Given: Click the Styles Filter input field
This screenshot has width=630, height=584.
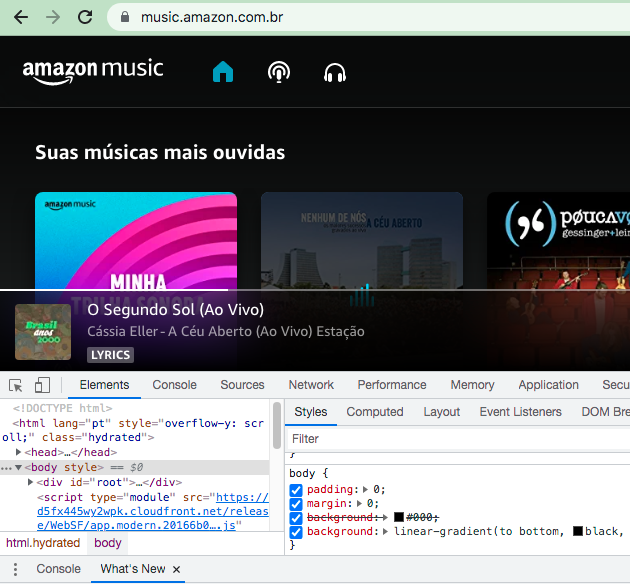Looking at the screenshot, I should point(458,439).
